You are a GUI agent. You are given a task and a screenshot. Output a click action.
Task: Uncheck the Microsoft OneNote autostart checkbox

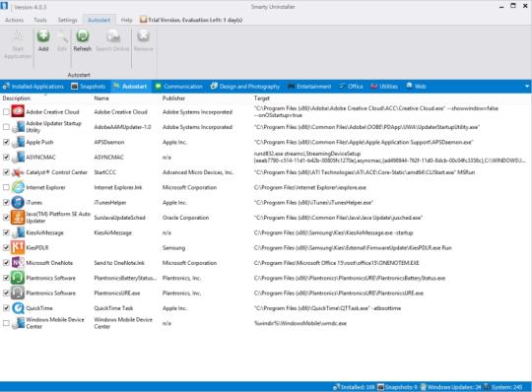[x=6, y=263]
